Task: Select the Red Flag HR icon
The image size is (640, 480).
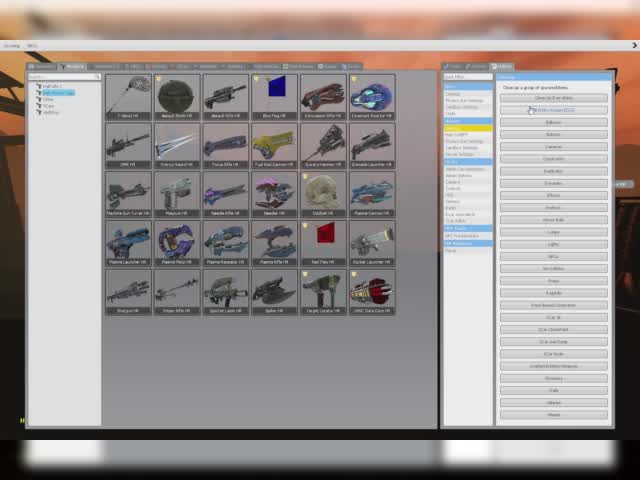Action: pos(323,243)
